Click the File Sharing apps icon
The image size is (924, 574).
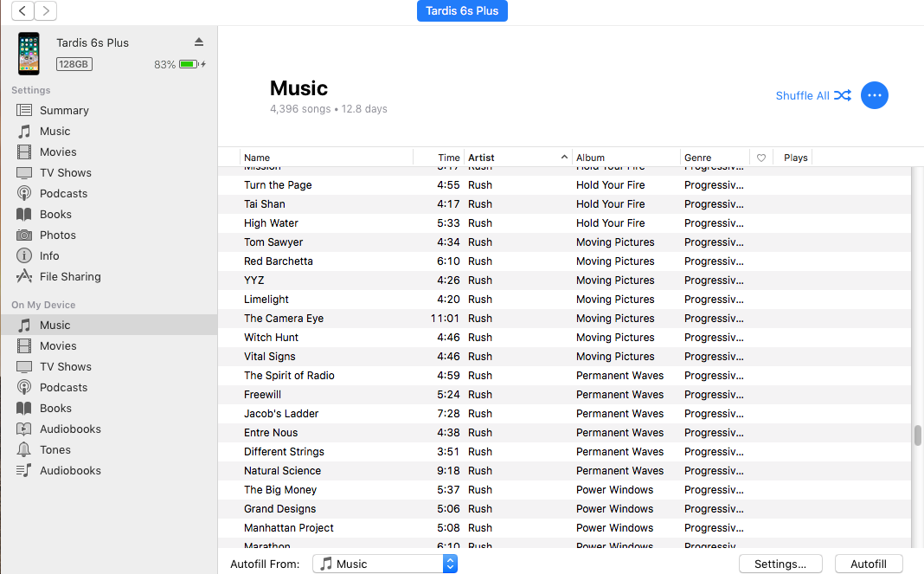[24, 276]
